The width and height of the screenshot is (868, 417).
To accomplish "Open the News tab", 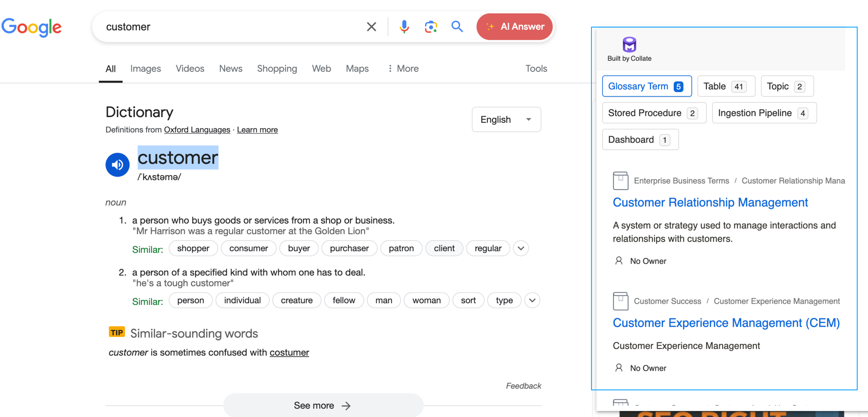I will (x=231, y=69).
